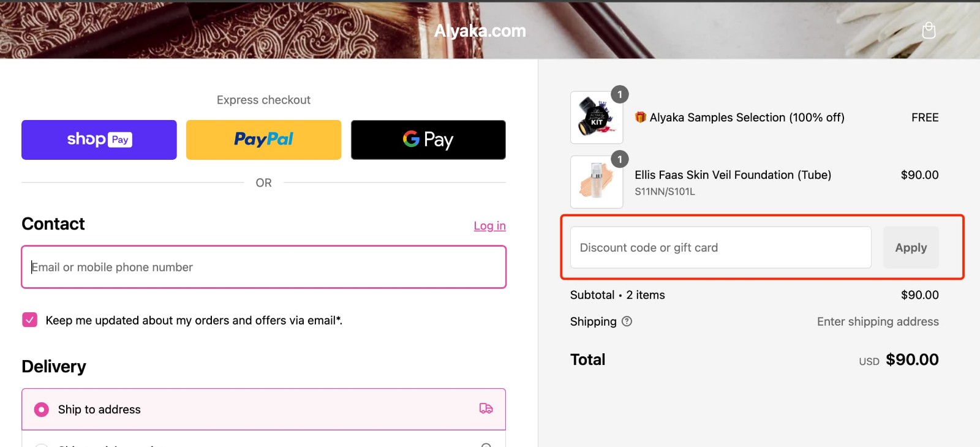Open the Contact section heading

[53, 223]
